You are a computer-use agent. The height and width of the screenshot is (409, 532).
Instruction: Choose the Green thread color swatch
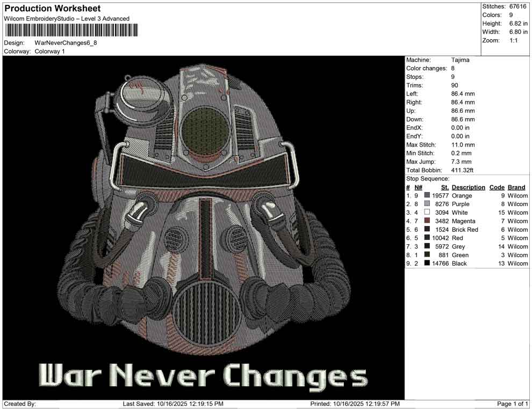coord(427,254)
